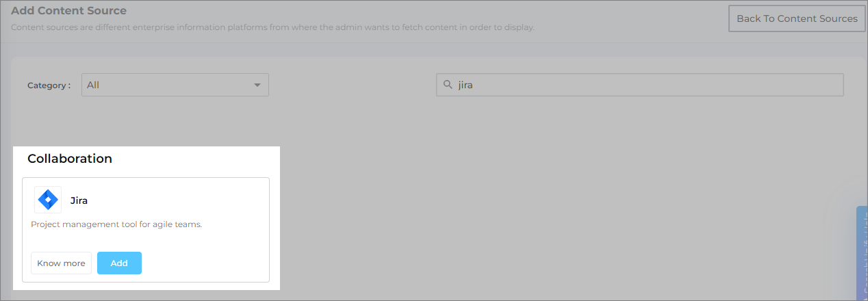Focus the search field containing jira
This screenshot has width=868, height=301.
pos(639,85)
